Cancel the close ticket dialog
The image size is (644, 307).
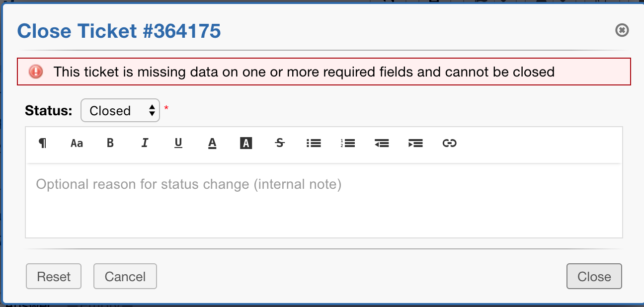(x=125, y=276)
